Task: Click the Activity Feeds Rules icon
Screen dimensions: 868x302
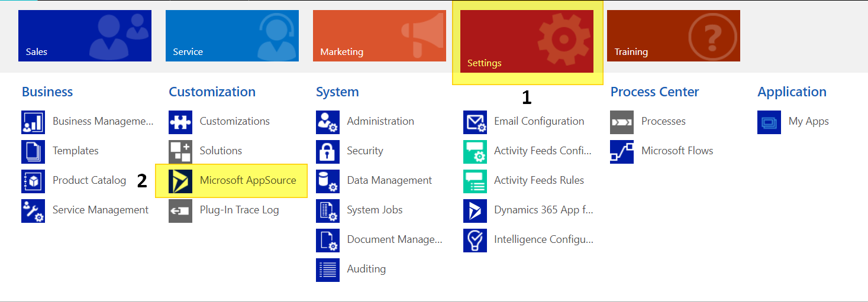Action: coord(475,181)
